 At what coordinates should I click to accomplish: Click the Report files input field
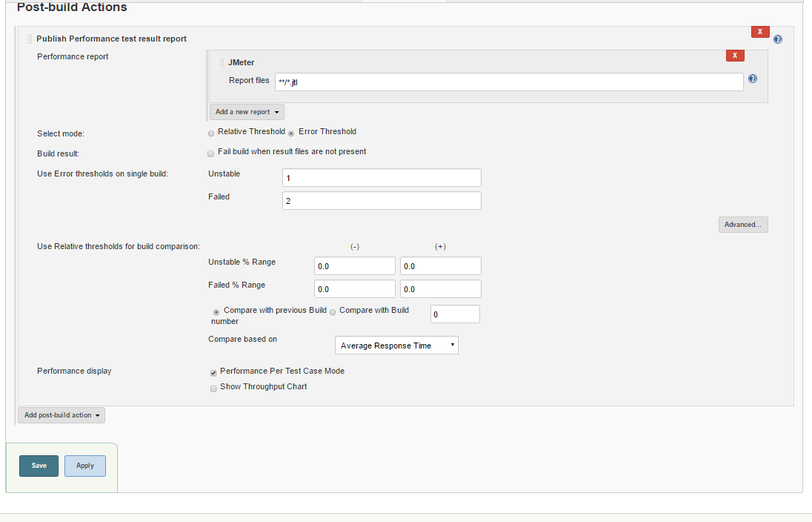508,82
